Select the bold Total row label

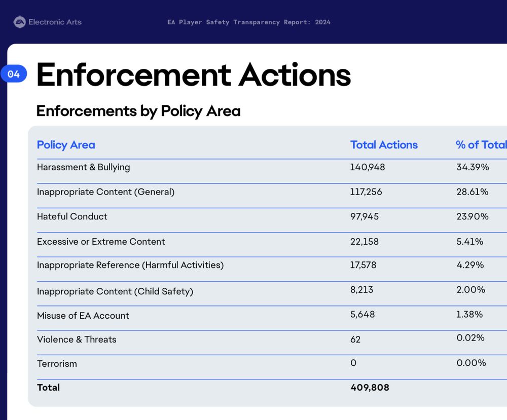(x=48, y=388)
